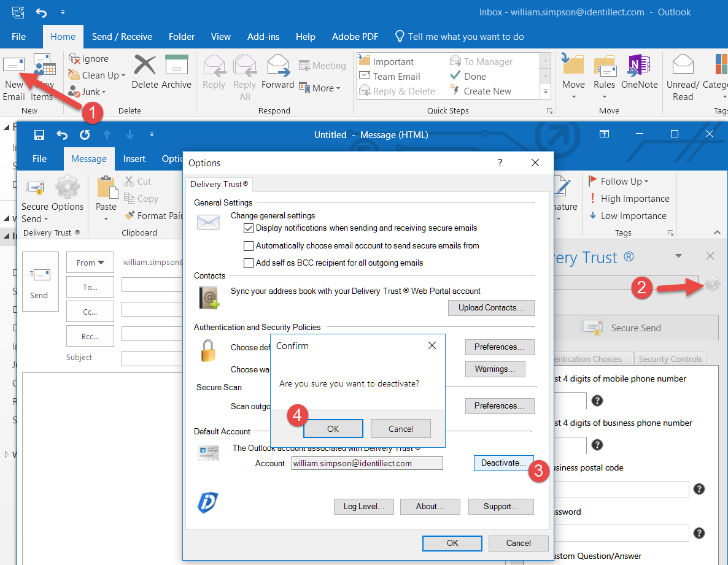728x565 pixels.
Task: Click the help icon beside mobile phone digits
Action: point(597,401)
